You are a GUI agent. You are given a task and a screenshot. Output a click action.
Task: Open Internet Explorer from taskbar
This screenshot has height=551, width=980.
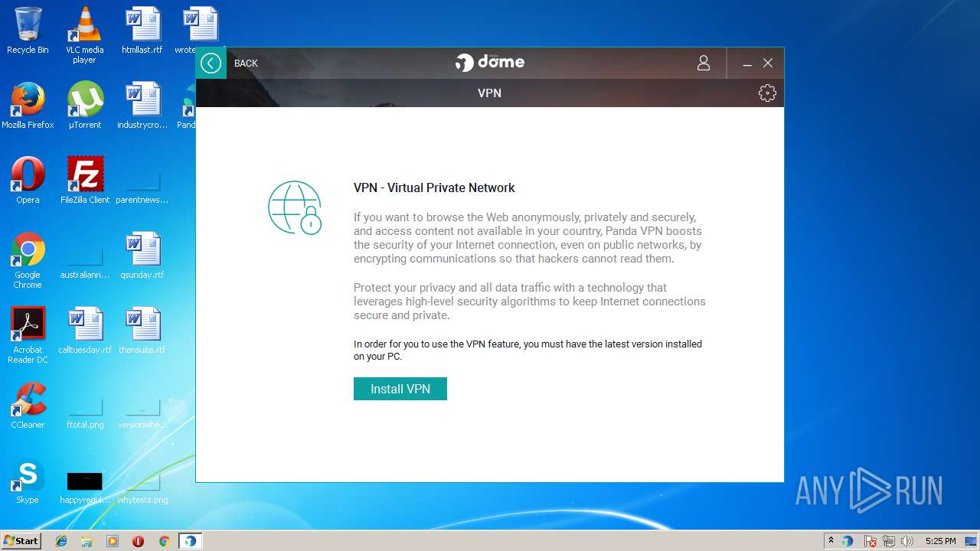[x=61, y=541]
